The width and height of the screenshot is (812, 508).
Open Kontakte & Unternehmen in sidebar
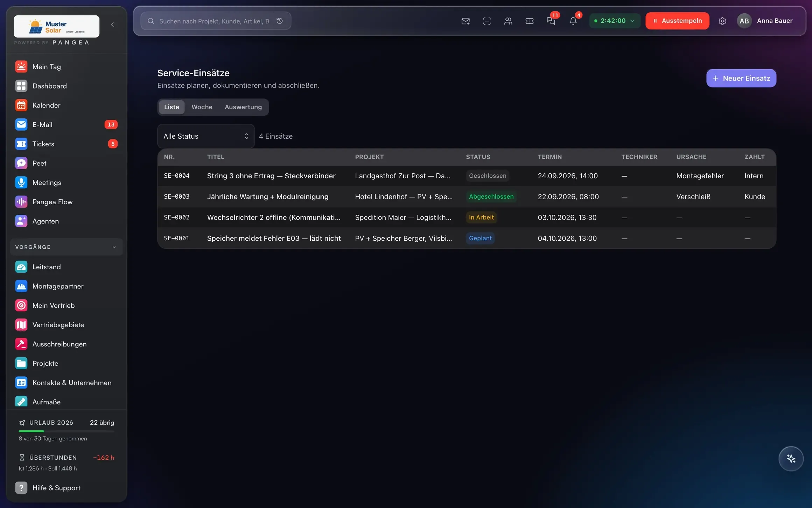[x=66, y=383]
